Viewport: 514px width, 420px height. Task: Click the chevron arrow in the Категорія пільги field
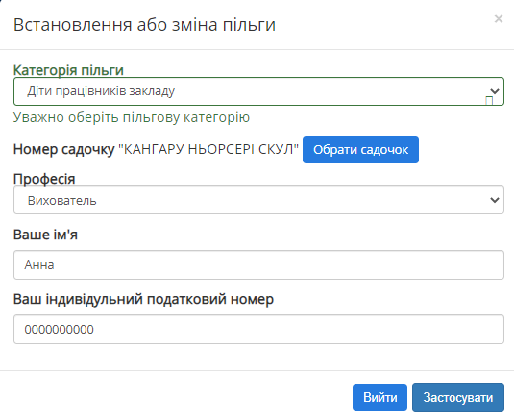pyautogui.click(x=495, y=91)
